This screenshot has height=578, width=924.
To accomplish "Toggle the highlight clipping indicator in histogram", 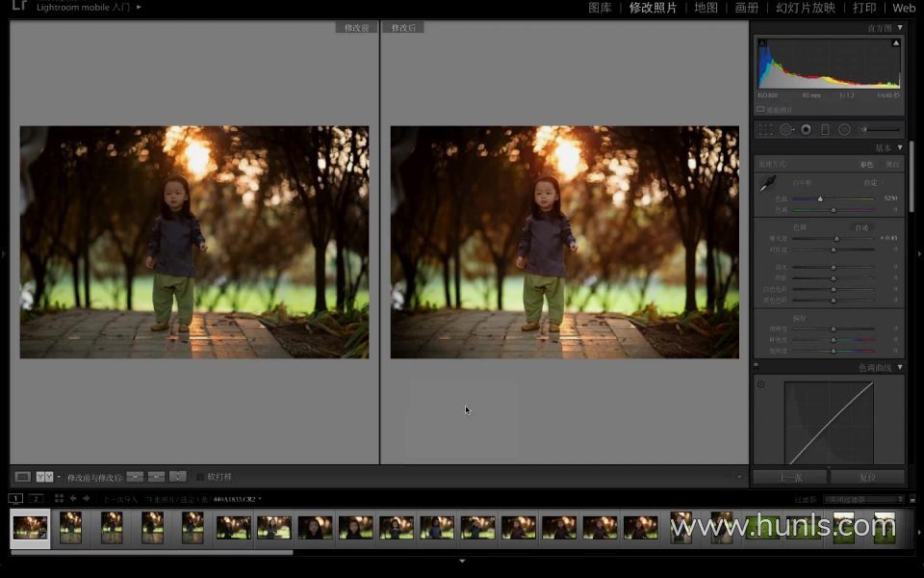I will pos(896,43).
